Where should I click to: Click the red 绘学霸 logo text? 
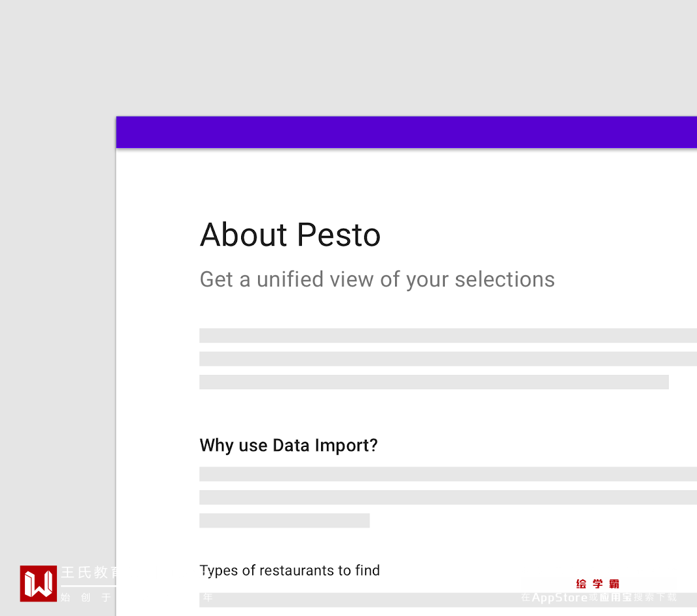597,584
